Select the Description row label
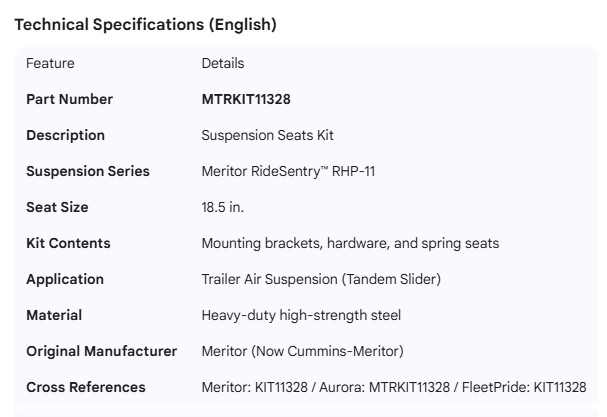This screenshot has width=607, height=417. (x=65, y=135)
